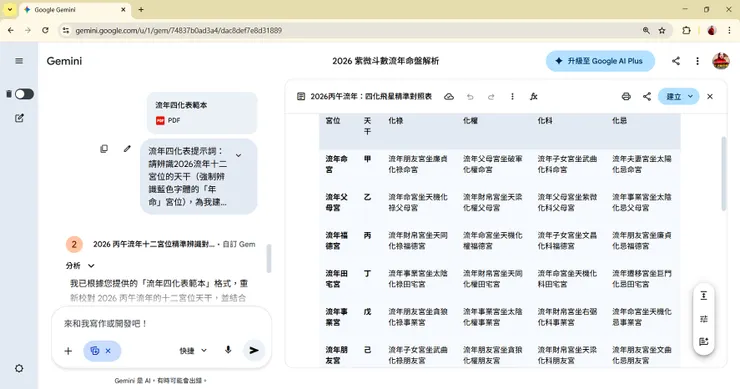Send the message with arrow button
740x389 pixels.
pos(254,350)
